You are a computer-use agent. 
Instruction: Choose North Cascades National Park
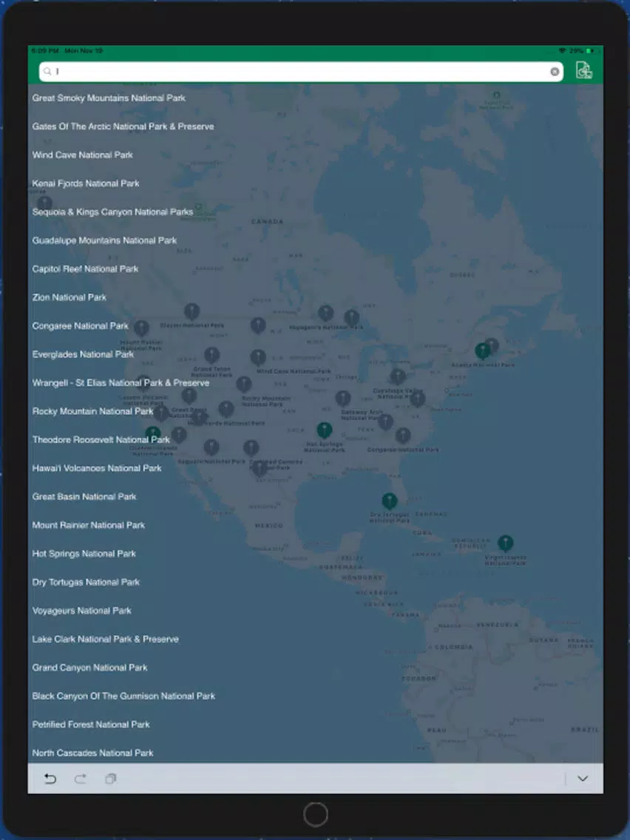[92, 753]
